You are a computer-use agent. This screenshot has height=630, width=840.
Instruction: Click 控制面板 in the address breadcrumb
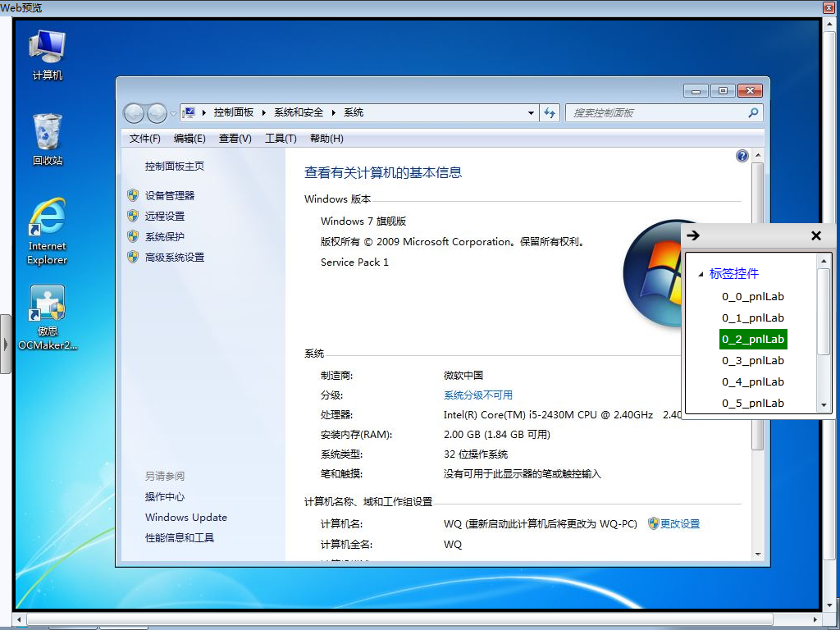[233, 112]
